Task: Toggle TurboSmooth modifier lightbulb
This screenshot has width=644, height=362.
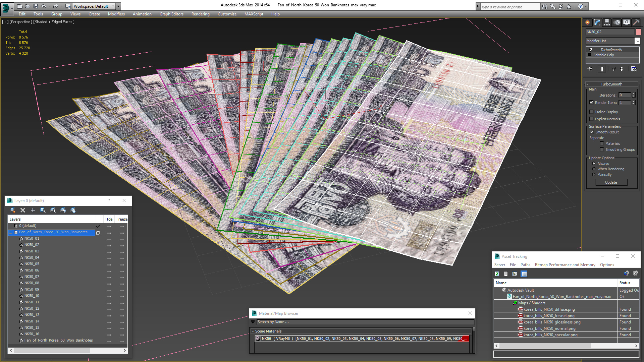Action: point(591,50)
